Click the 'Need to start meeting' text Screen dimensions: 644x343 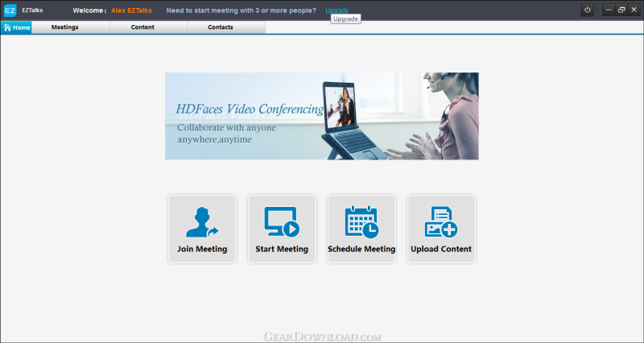pyautogui.click(x=242, y=10)
